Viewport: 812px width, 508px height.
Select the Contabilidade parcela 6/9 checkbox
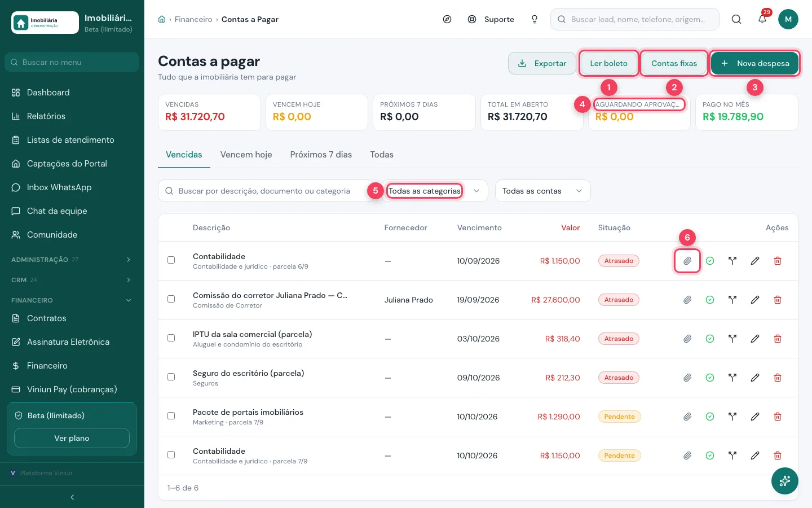[171, 260]
